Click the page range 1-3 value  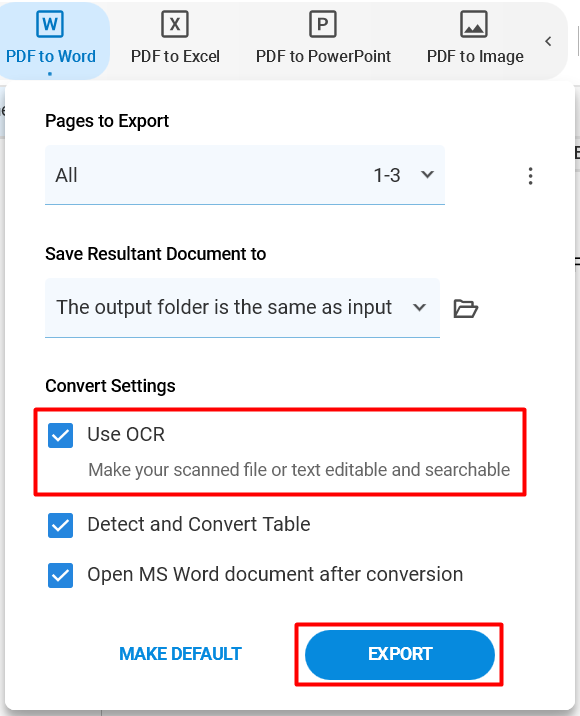(x=387, y=175)
